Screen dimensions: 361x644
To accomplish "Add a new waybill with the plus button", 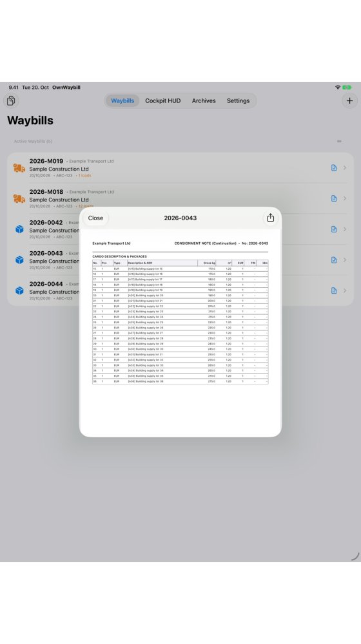I will 349,100.
